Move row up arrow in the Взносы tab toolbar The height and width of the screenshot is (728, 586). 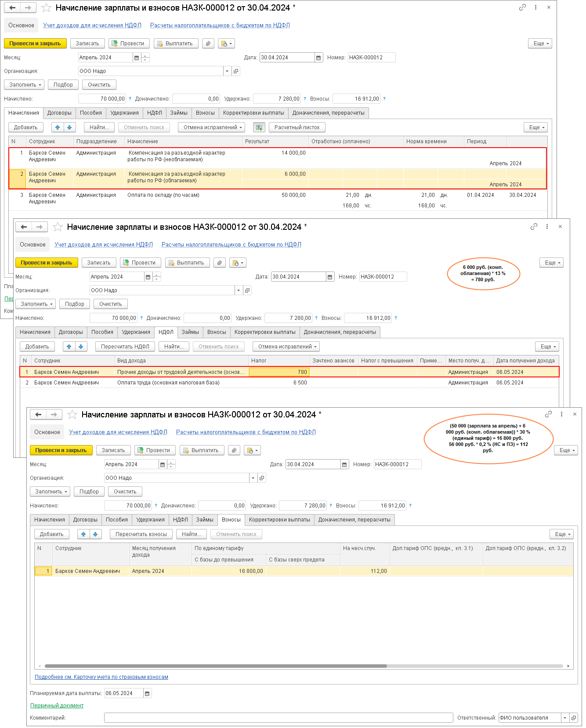point(83,534)
